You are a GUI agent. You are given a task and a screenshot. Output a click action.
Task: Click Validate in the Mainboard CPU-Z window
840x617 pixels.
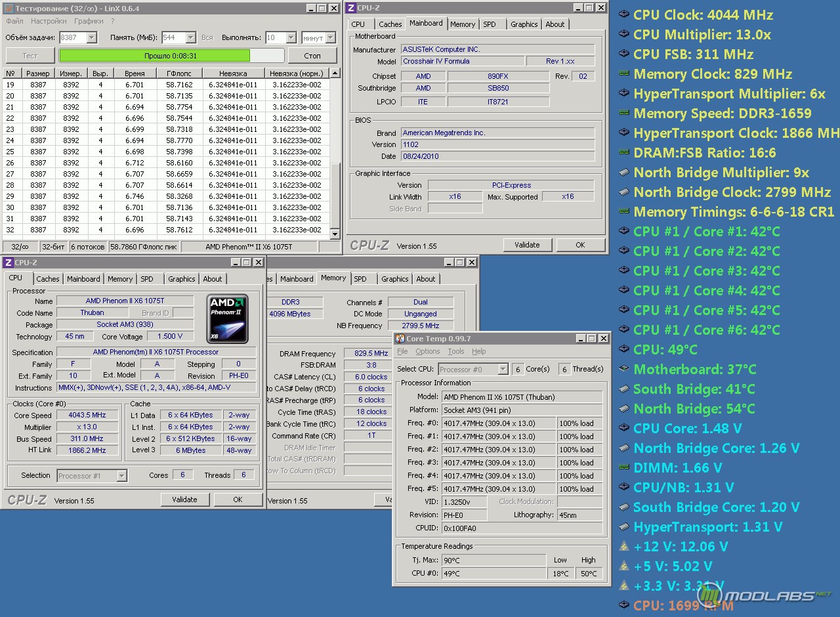click(527, 245)
